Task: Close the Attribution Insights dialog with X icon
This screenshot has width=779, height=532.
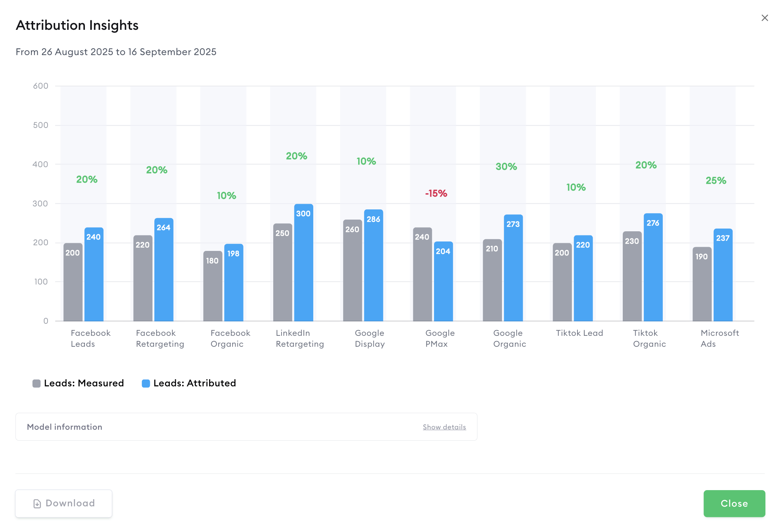Action: pyautogui.click(x=765, y=18)
